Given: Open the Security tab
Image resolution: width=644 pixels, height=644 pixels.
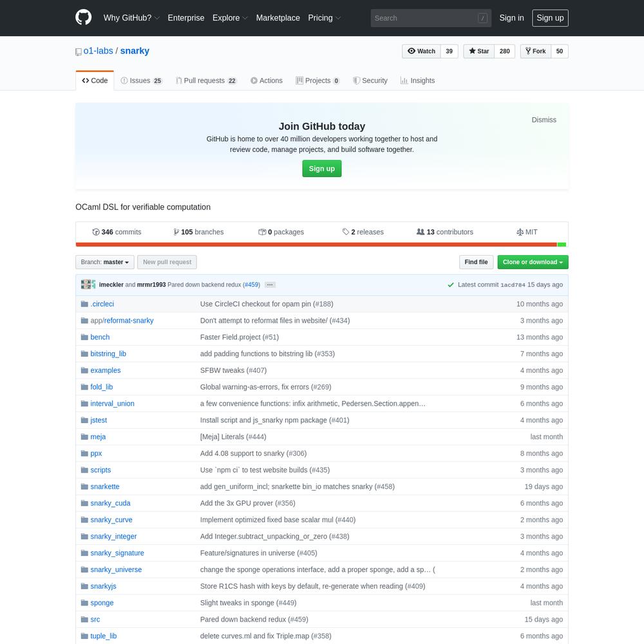Looking at the screenshot, I should click(x=370, y=80).
